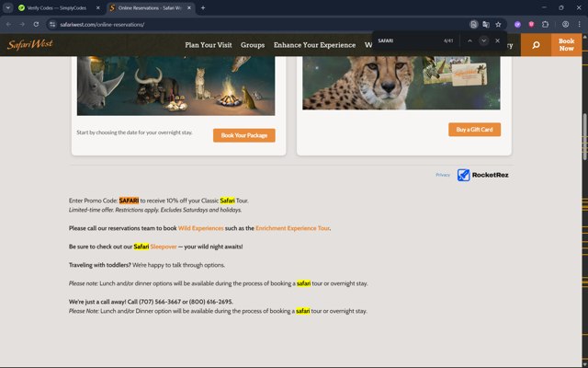Image resolution: width=588 pixels, height=368 pixels.
Task: Click the page vertical scrollbar thumb
Action: pyautogui.click(x=584, y=136)
